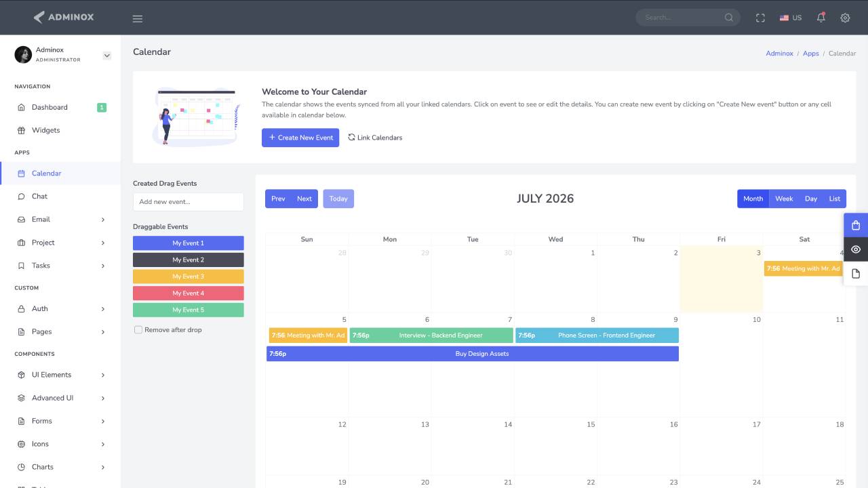Focus the Add new event input
The height and width of the screenshot is (488, 868).
tap(189, 202)
